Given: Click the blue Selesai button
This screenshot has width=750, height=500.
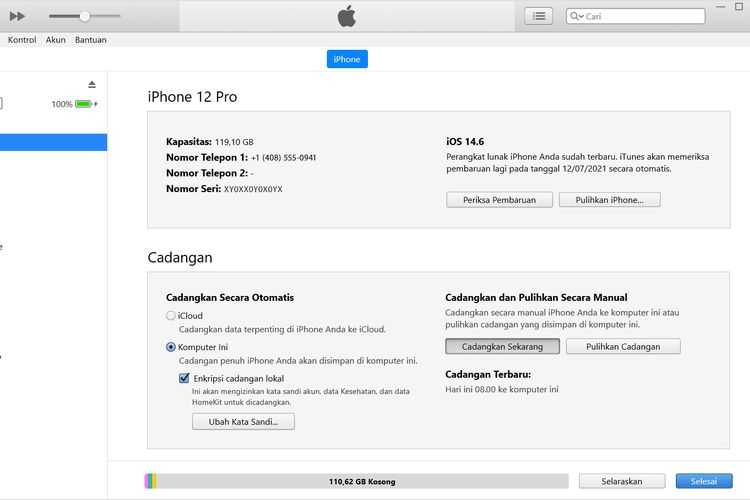Looking at the screenshot, I should coord(704,481).
